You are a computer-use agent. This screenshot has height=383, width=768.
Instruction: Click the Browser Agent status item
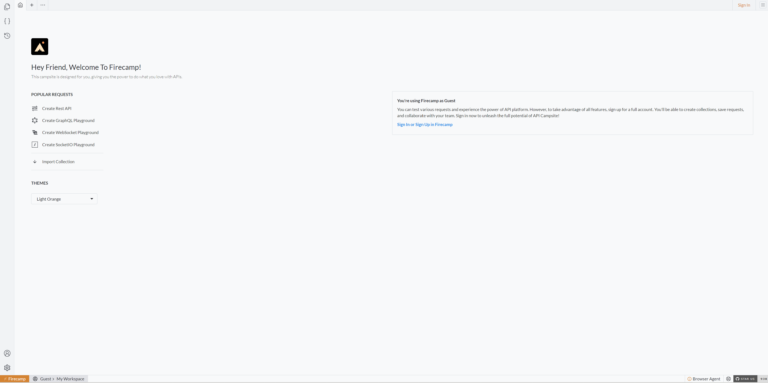point(704,379)
